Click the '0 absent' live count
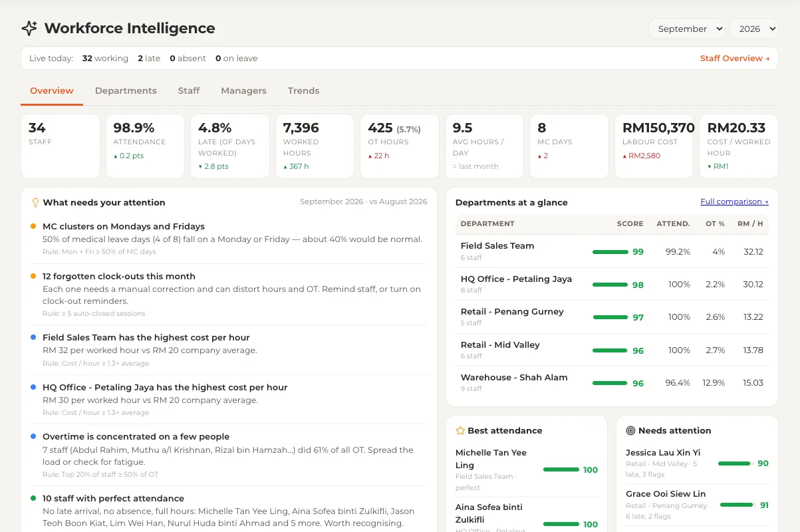 pos(188,59)
